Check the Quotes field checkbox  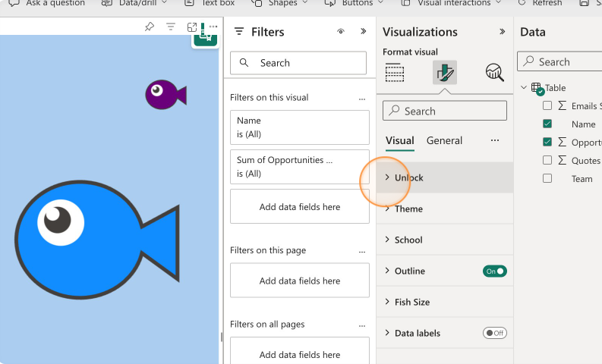[547, 160]
